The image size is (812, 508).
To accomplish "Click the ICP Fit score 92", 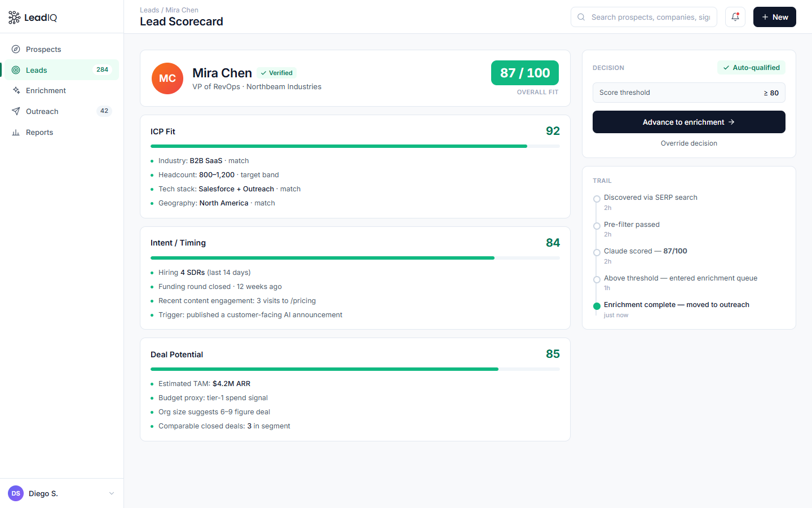I will coord(553,131).
